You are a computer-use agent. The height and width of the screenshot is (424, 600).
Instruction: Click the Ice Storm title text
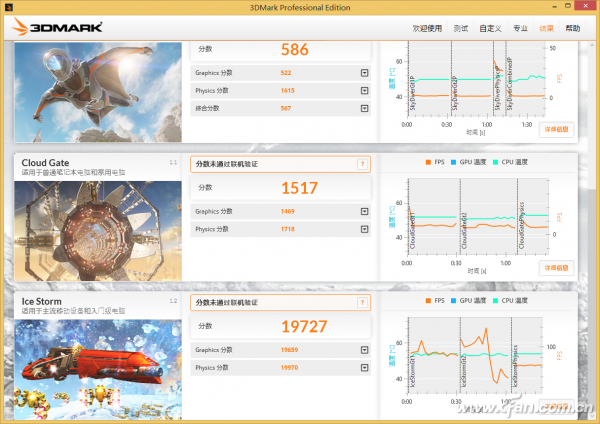point(41,302)
